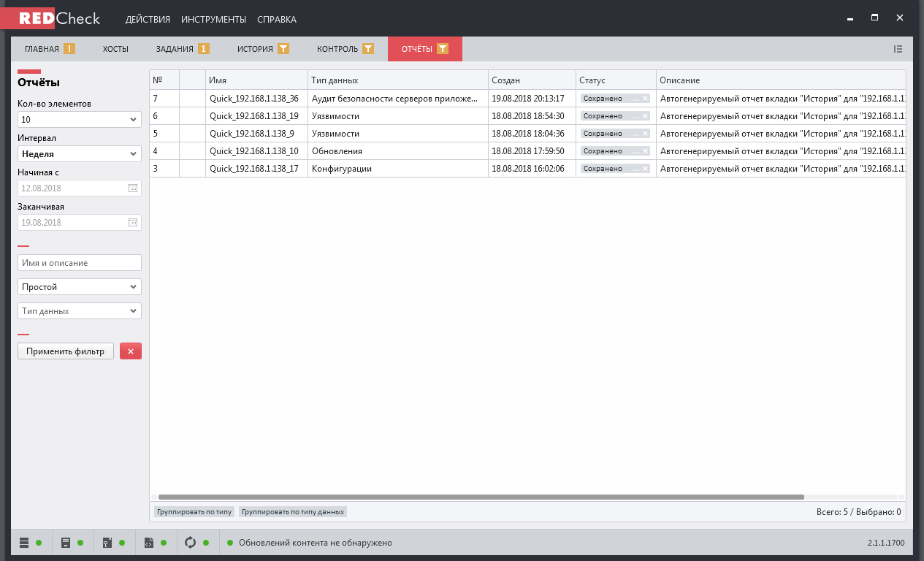924x561 pixels.
Task: Open status ellipsis for Quick_192.168.1.138_19
Action: click(x=635, y=116)
